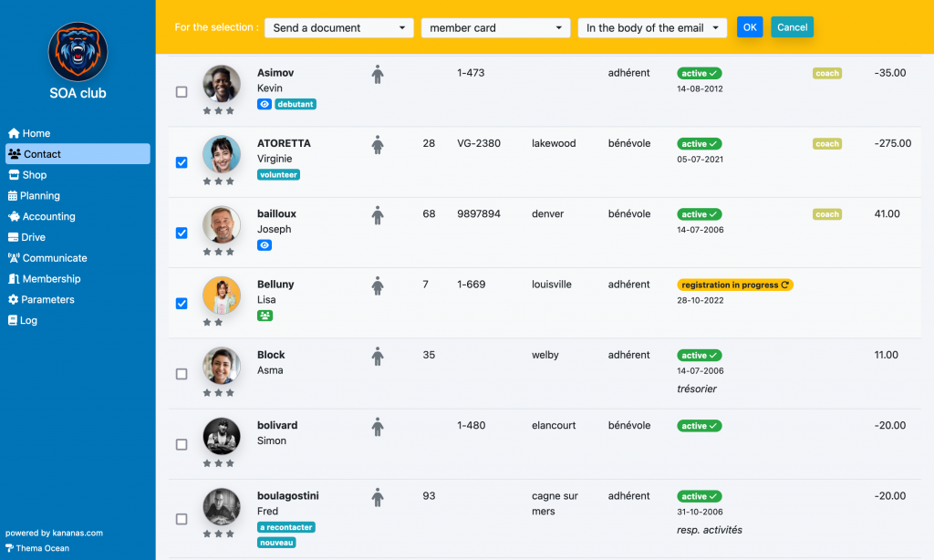Click the refresh icon on registration in progress
The height and width of the screenshot is (560, 934).
point(785,285)
